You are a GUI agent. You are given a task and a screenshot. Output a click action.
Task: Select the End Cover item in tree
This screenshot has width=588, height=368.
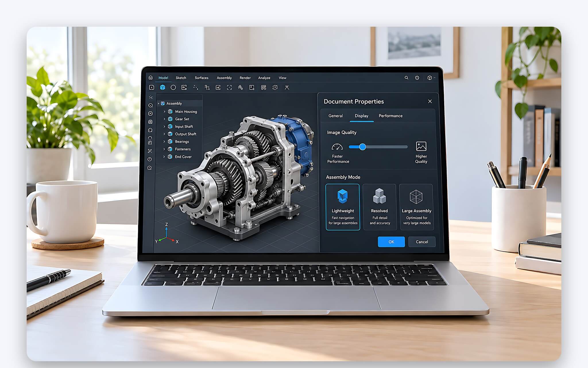click(x=183, y=157)
